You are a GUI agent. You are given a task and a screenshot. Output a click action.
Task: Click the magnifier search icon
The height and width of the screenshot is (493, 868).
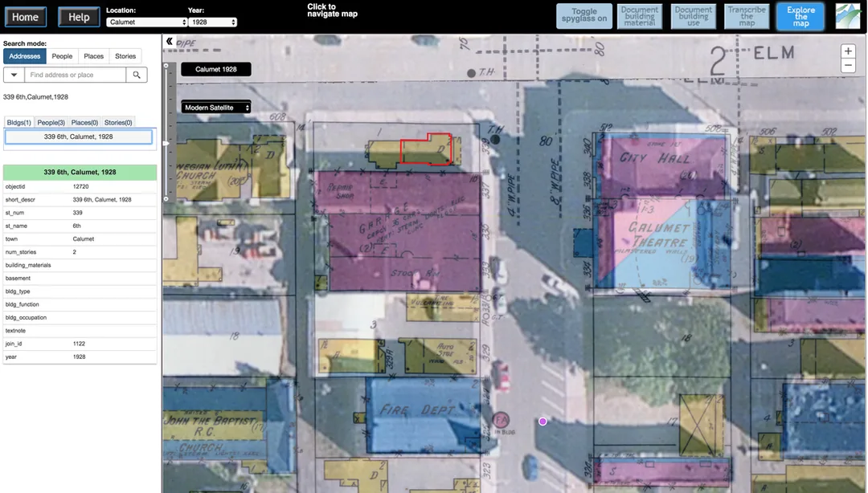137,75
